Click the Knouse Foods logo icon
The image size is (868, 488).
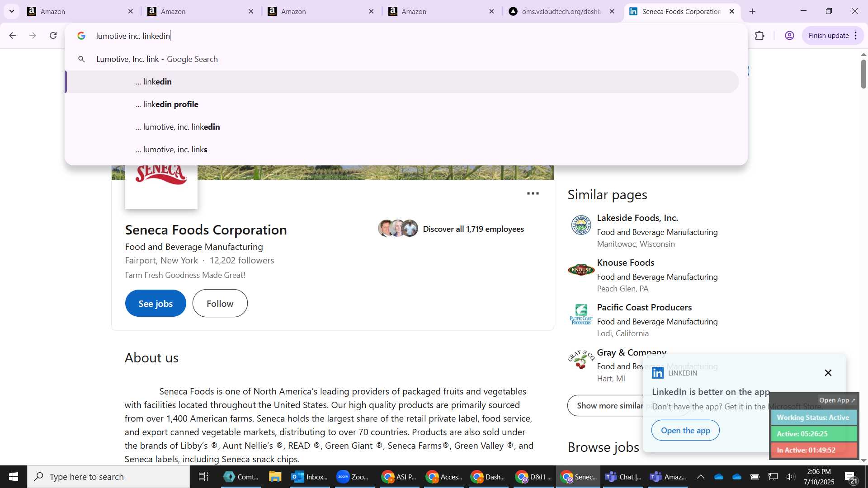pyautogui.click(x=581, y=270)
